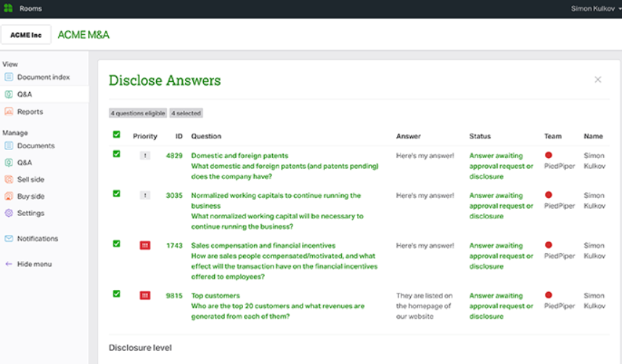This screenshot has width=622, height=364.
Task: Click the Question column header
Action: [x=206, y=136]
